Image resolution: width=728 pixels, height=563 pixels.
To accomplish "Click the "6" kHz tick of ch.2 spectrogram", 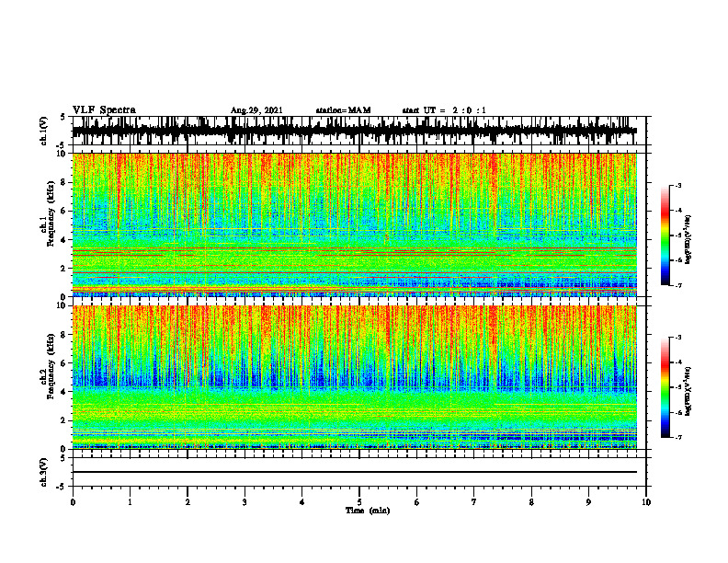I will click(x=64, y=363).
